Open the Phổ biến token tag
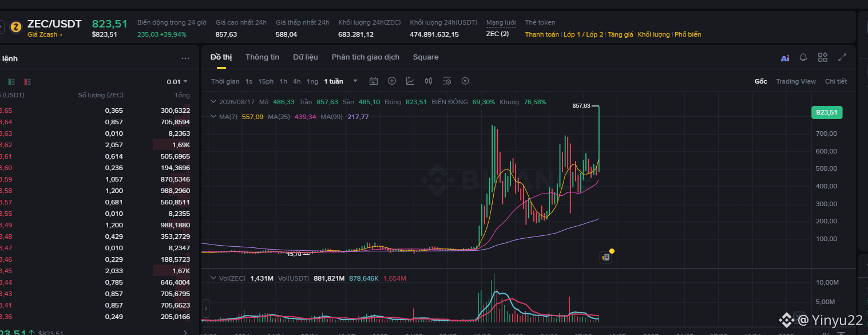The width and height of the screenshot is (868, 335). tap(688, 34)
